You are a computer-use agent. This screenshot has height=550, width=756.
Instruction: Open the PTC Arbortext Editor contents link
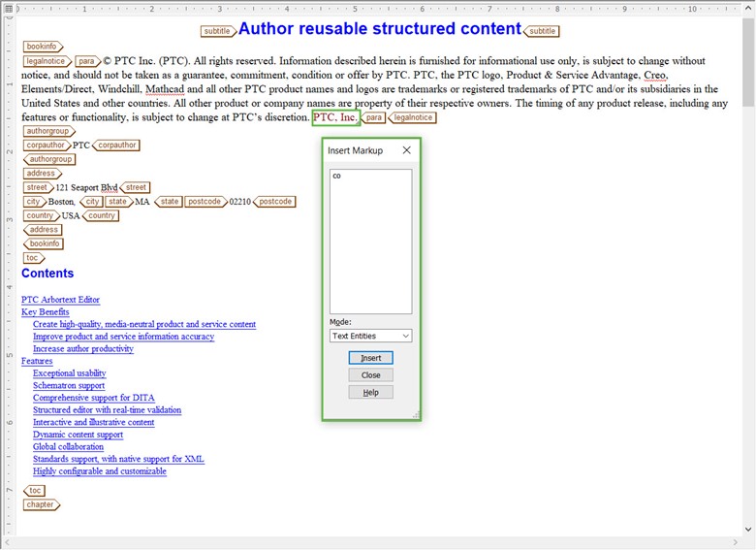point(60,300)
